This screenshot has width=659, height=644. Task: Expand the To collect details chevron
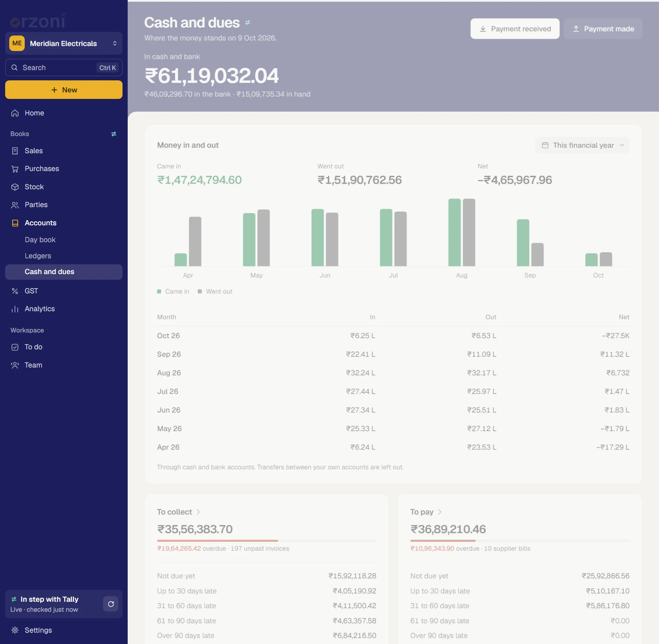(x=198, y=512)
